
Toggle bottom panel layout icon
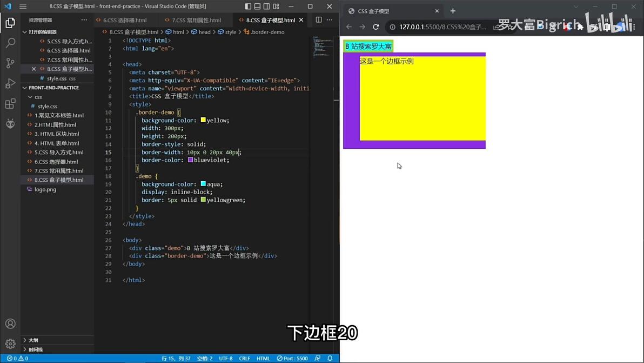coord(258,6)
